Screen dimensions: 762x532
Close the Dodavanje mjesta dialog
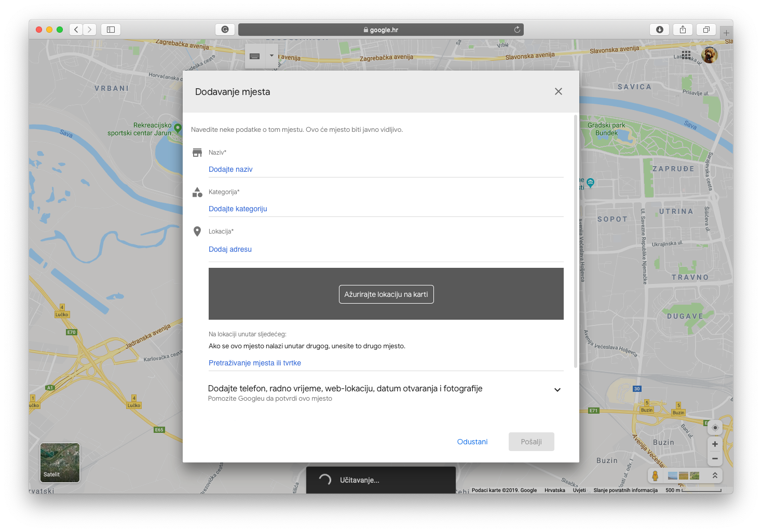point(559,91)
